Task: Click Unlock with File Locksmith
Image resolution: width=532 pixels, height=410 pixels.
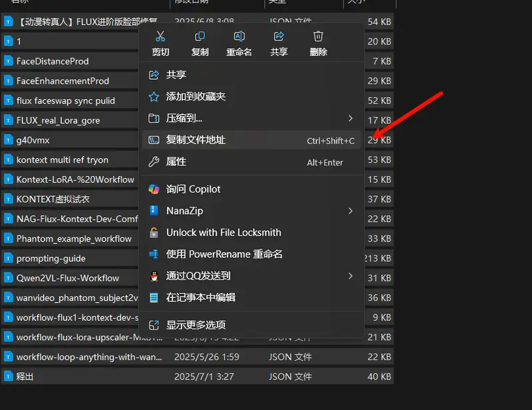Action: (x=251, y=233)
